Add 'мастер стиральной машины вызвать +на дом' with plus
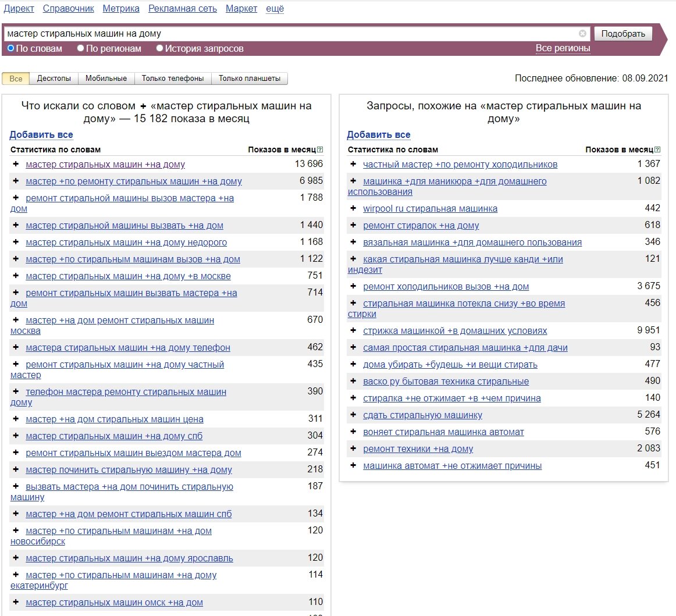The image size is (676, 616). (16, 225)
